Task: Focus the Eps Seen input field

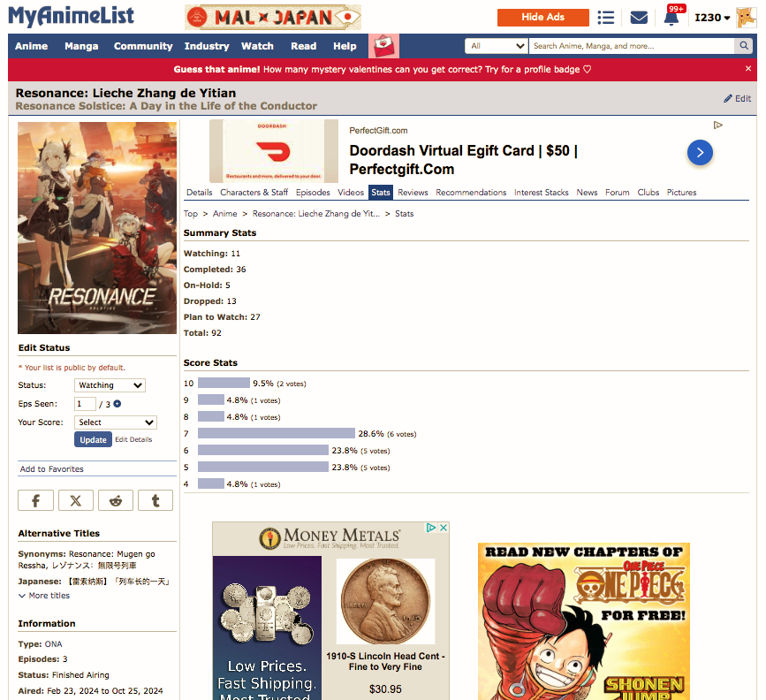Action: 85,404
